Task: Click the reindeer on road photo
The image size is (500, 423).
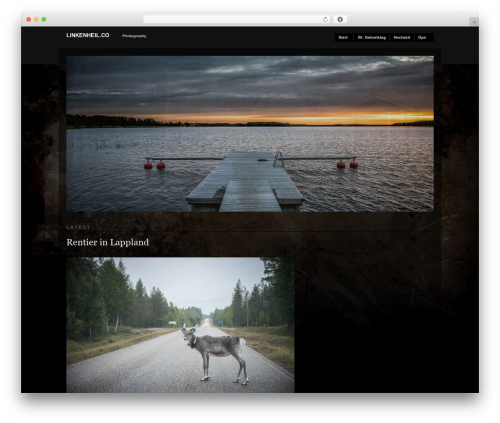Action: [180, 325]
